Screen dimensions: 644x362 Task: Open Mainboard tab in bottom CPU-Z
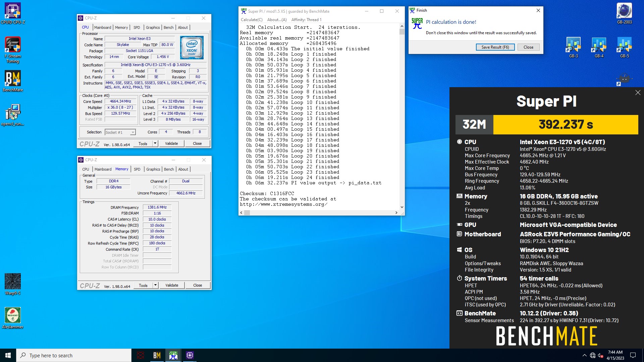[103, 169]
